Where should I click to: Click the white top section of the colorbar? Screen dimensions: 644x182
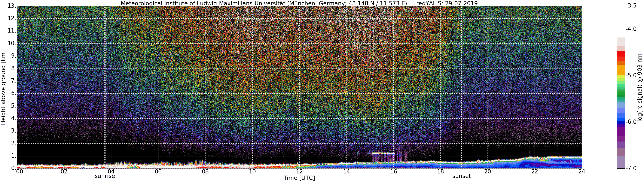(621, 22)
